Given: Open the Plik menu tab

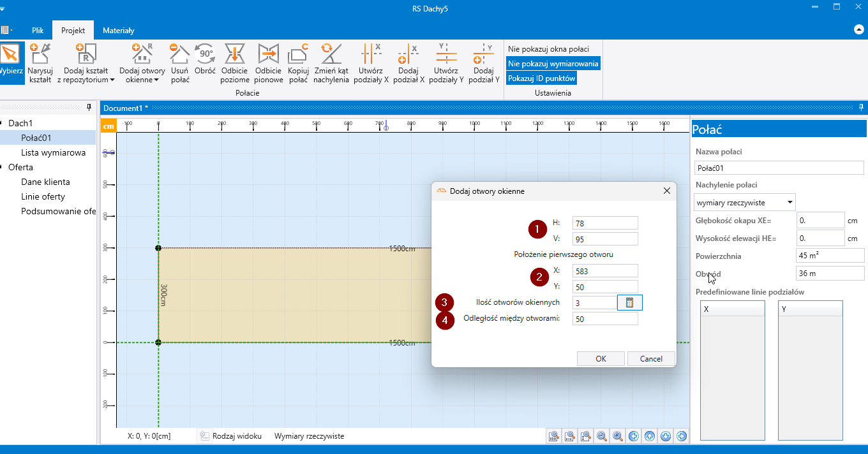Looking at the screenshot, I should 38,31.
